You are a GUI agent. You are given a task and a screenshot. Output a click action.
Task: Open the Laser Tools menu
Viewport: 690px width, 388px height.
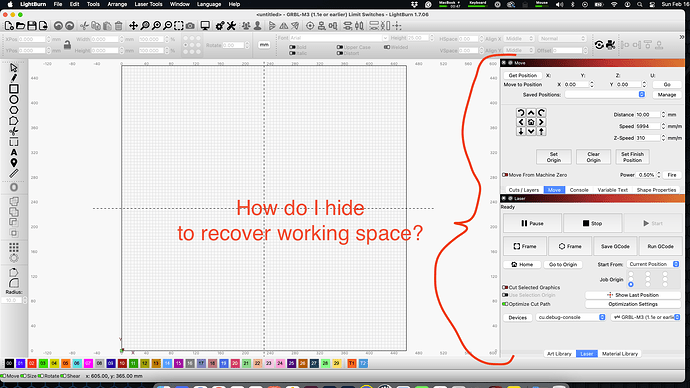[148, 4]
